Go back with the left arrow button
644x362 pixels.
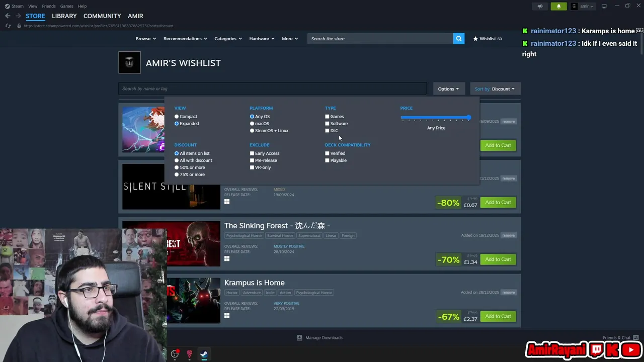point(8,16)
